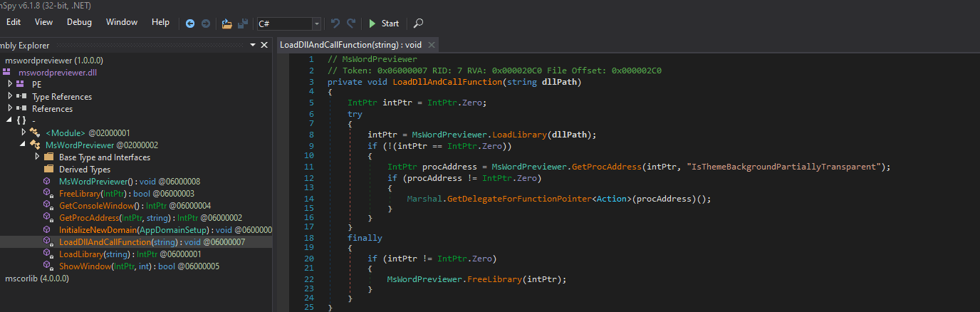Open the Debug menu
The height and width of the screenshot is (312, 980).
tap(79, 22)
